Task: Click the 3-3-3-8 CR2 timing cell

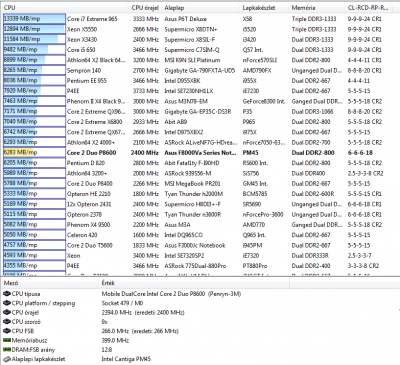Action: tap(363, 266)
